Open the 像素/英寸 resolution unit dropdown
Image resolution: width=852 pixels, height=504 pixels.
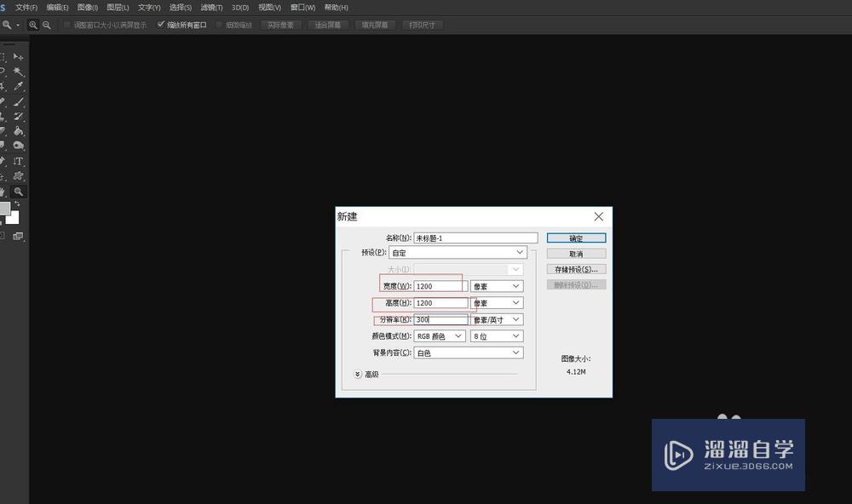[x=497, y=320]
